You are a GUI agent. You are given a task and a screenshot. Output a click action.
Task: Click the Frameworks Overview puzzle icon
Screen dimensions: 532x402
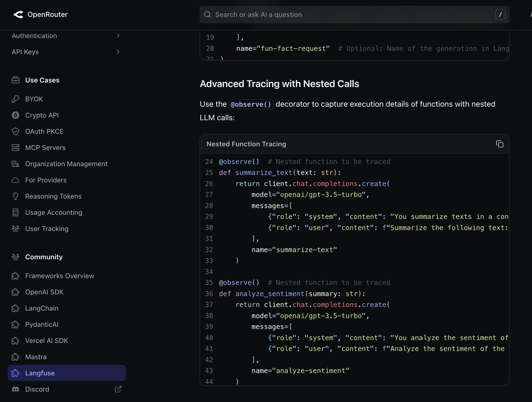(16, 276)
